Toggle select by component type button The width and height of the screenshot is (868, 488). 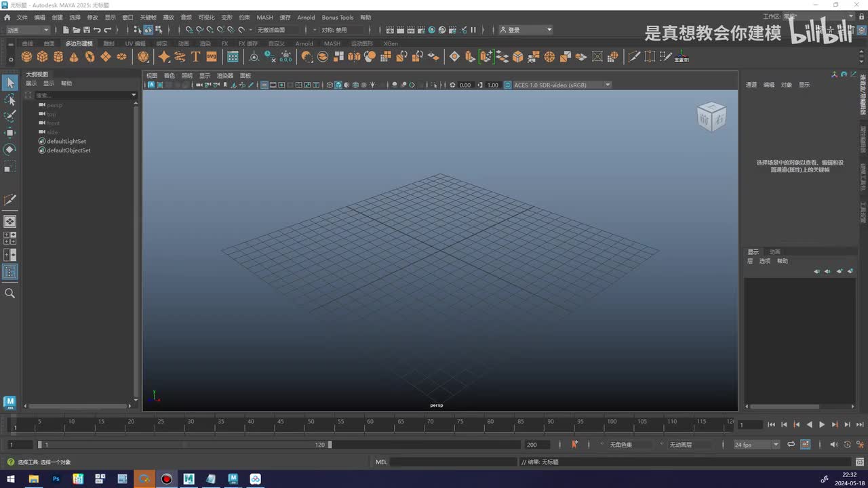159,30
